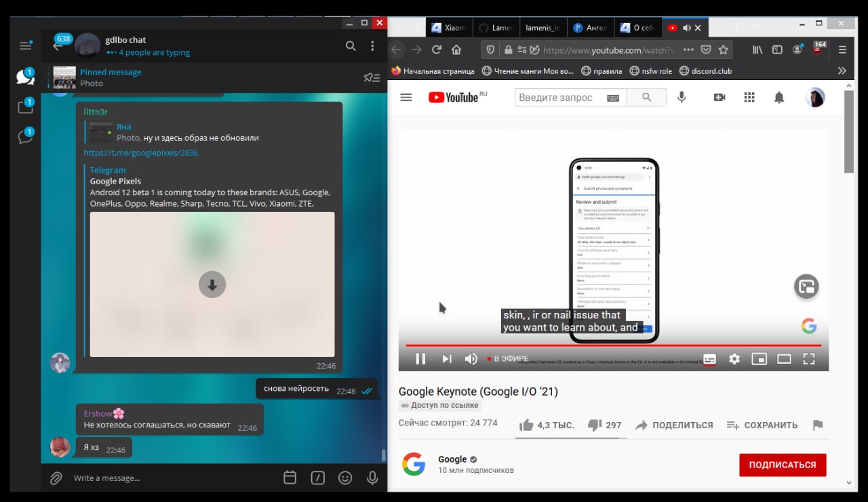Record a voice message in Telegram

coord(372,478)
